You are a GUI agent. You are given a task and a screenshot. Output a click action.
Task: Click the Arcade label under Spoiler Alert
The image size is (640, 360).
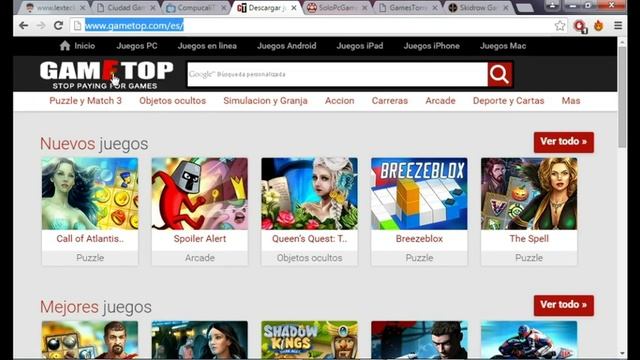(200, 258)
